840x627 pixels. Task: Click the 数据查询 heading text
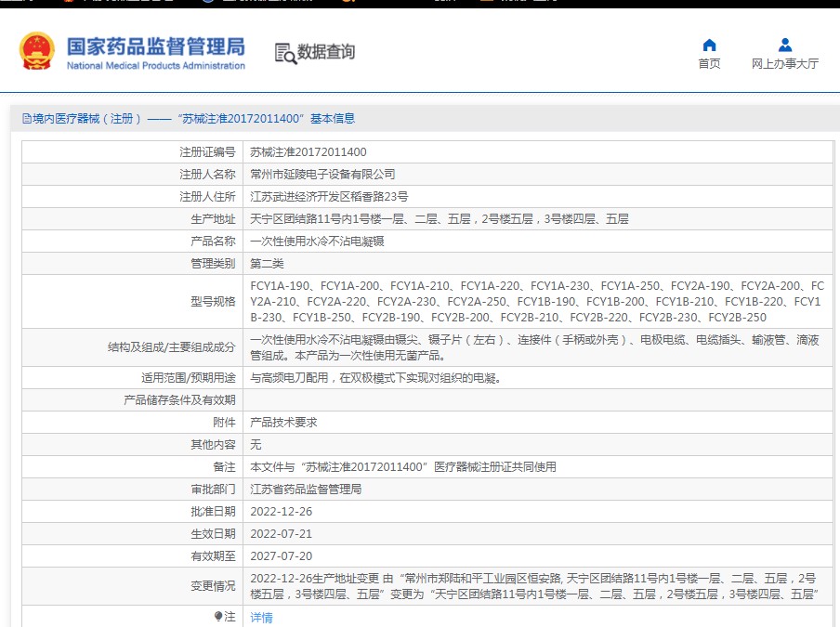pyautogui.click(x=326, y=52)
